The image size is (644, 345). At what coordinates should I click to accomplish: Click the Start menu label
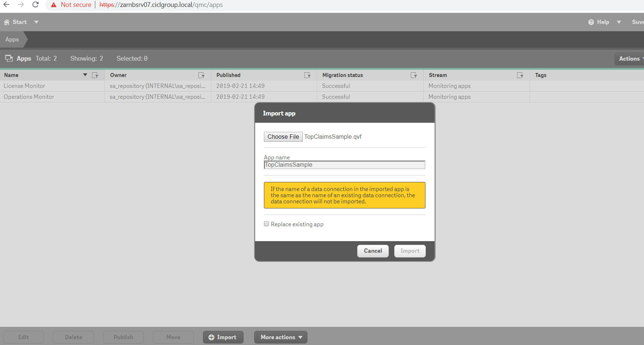click(x=20, y=22)
